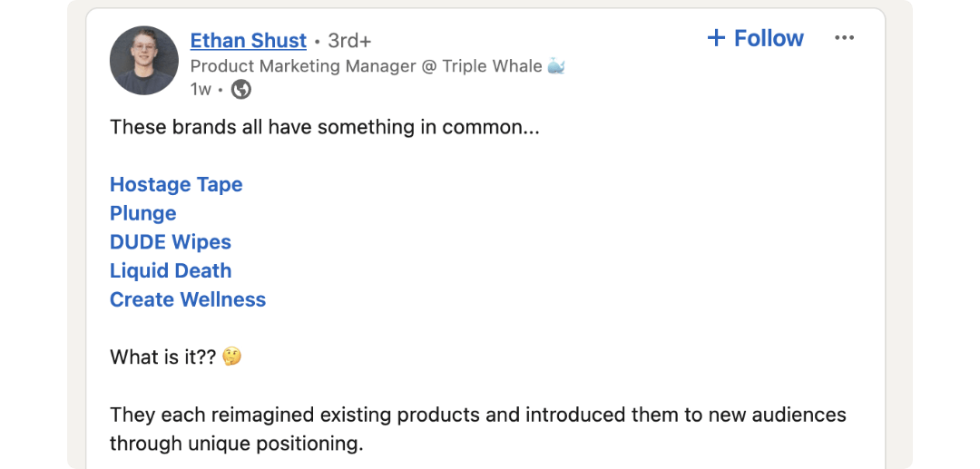Open Ethan Shust's profile photo
This screenshot has height=469, width=980.
click(144, 61)
